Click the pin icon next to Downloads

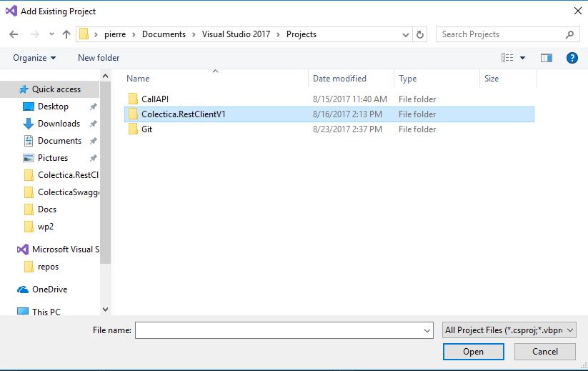93,124
